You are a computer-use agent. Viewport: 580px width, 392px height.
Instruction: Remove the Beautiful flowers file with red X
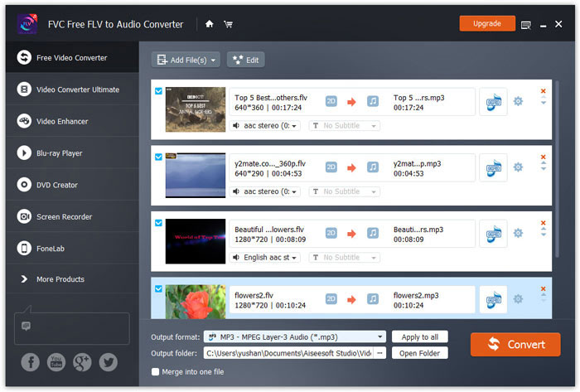click(x=543, y=223)
